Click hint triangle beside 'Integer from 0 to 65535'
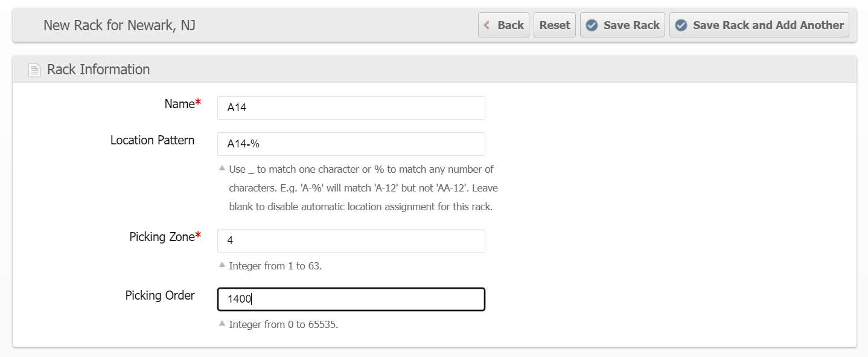 pyautogui.click(x=222, y=323)
